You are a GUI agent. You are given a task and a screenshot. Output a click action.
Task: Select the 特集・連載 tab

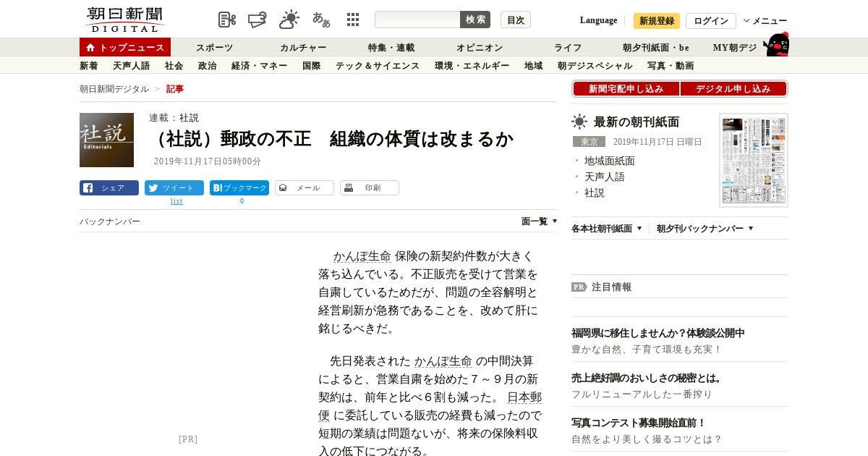[391, 48]
